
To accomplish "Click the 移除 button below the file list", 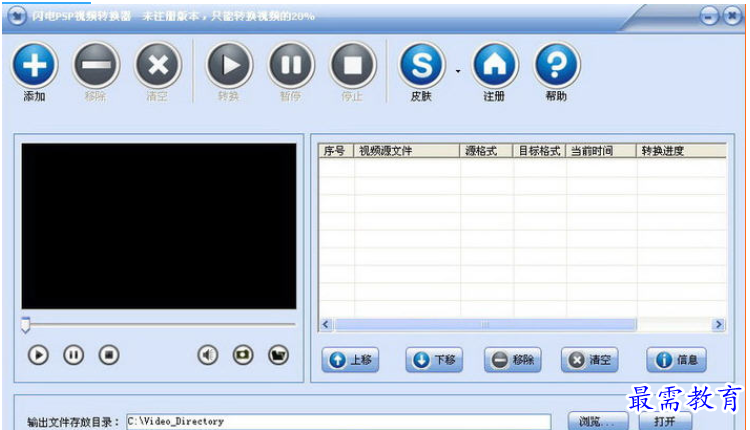I will pyautogui.click(x=513, y=360).
